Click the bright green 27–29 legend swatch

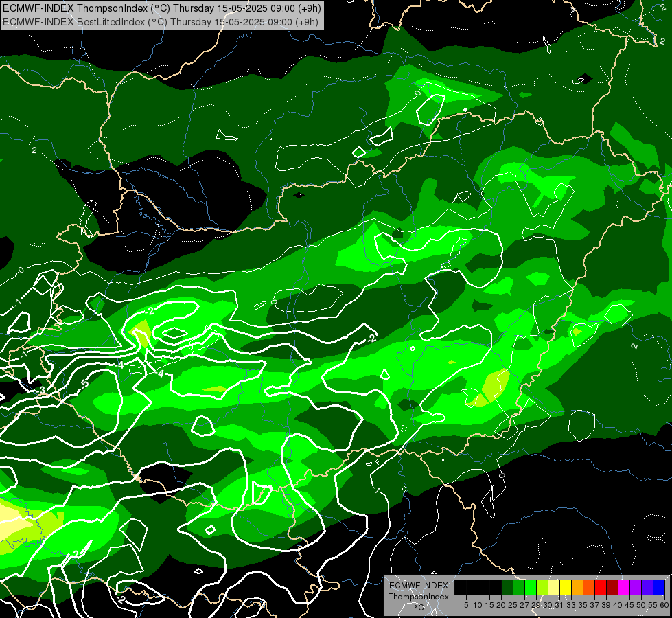pyautogui.click(x=531, y=587)
